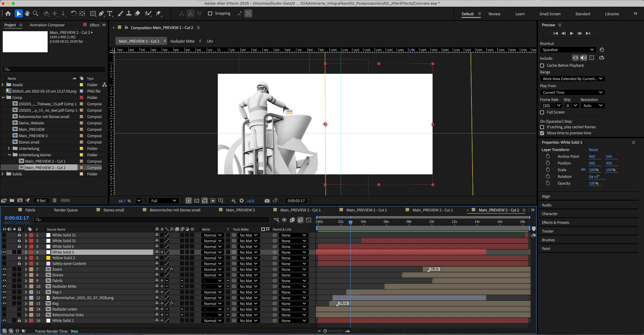Open the Shortcut Spacebar dropdown
The height and width of the screenshot is (335, 644).
(568, 50)
